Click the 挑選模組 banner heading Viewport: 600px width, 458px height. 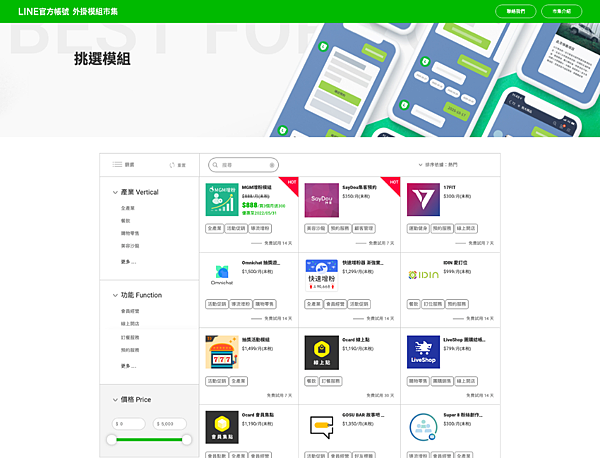point(102,59)
